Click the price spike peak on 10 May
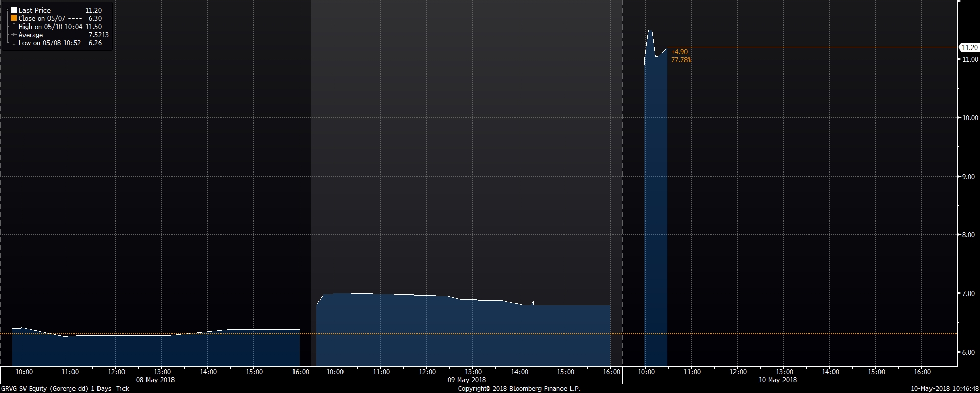 click(x=650, y=31)
